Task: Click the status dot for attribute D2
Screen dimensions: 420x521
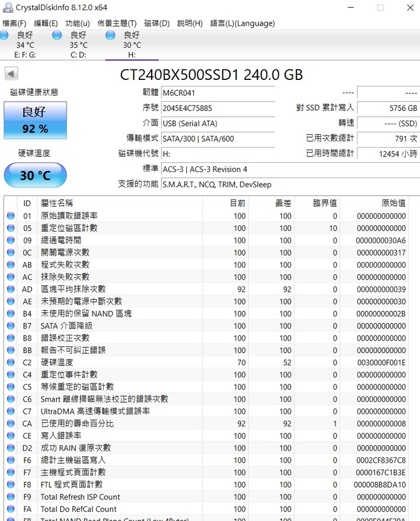Action: pyautogui.click(x=10, y=448)
